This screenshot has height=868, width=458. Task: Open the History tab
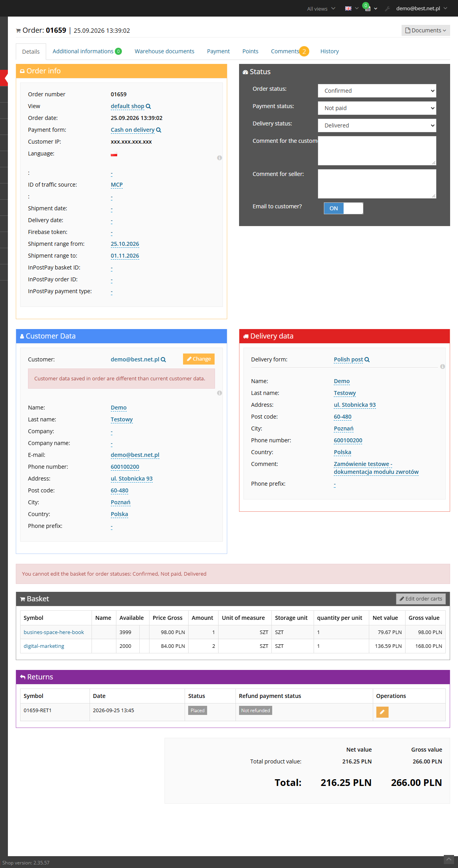click(x=329, y=51)
